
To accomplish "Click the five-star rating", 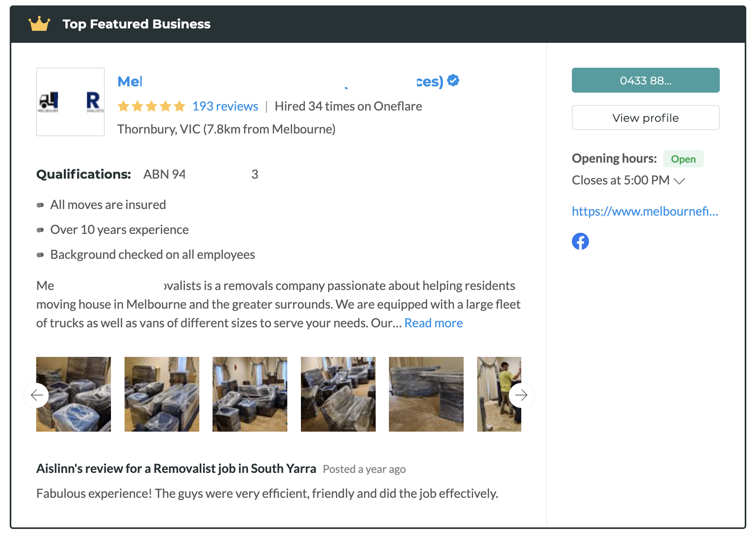I will point(151,106).
